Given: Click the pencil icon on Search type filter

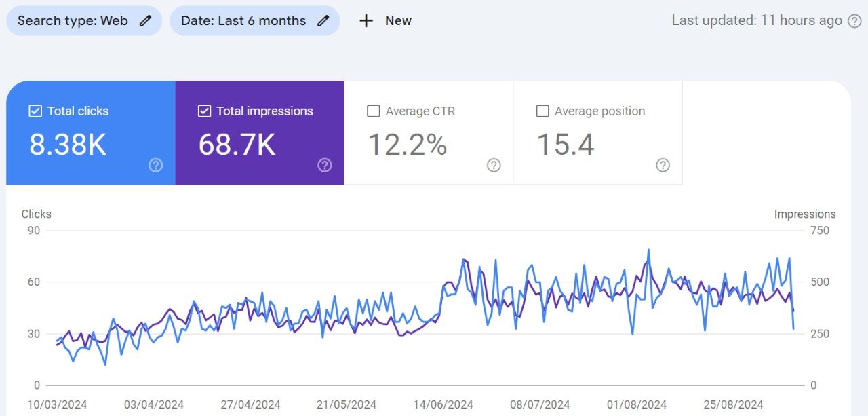Looking at the screenshot, I should coord(145,21).
